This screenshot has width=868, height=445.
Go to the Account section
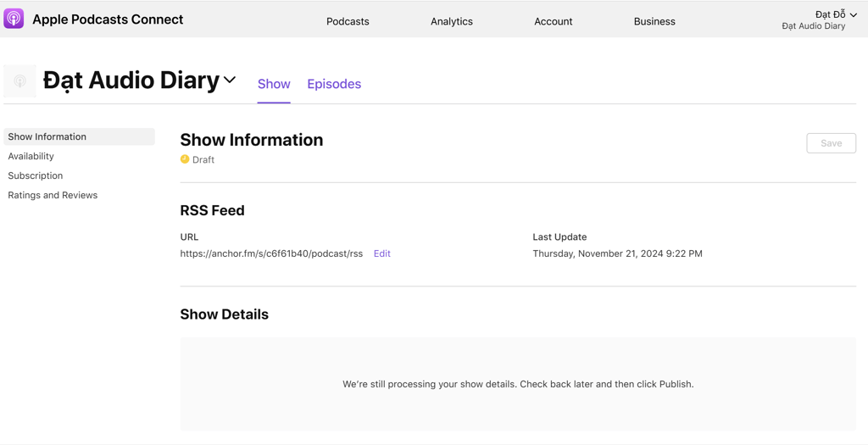tap(553, 21)
